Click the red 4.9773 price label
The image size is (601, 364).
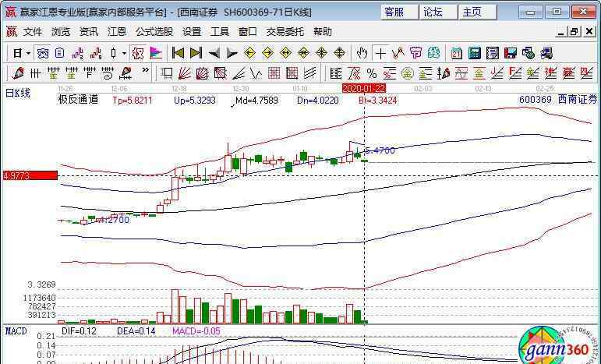pyautogui.click(x=30, y=176)
